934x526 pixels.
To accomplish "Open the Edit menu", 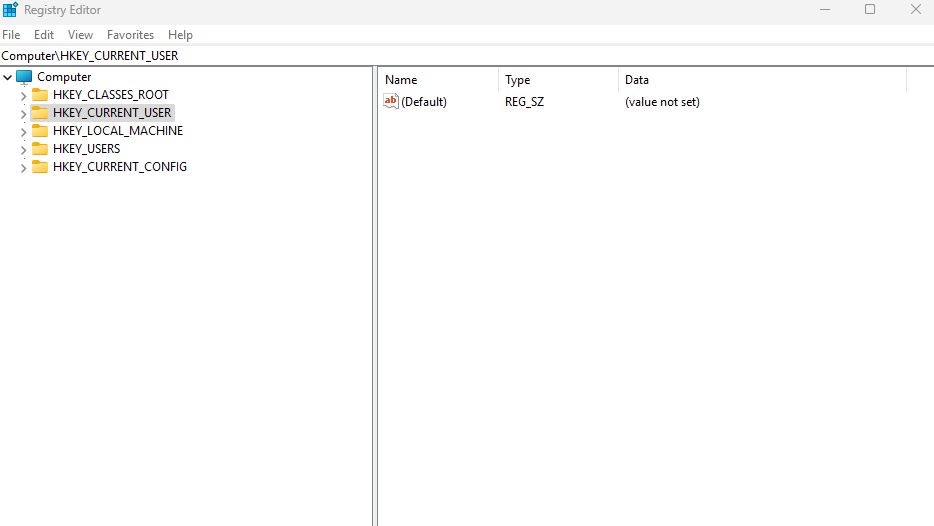I will click(44, 35).
